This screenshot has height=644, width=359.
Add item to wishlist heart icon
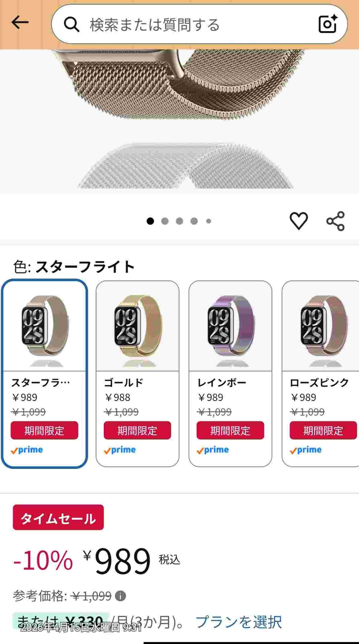pyautogui.click(x=299, y=221)
